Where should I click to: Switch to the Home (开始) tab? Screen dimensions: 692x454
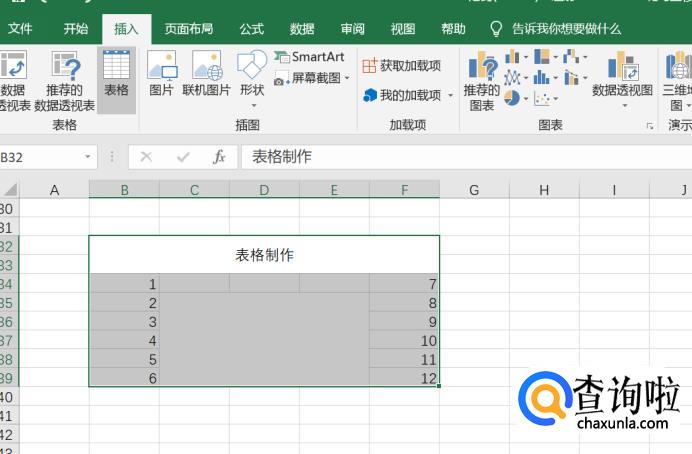[75, 29]
